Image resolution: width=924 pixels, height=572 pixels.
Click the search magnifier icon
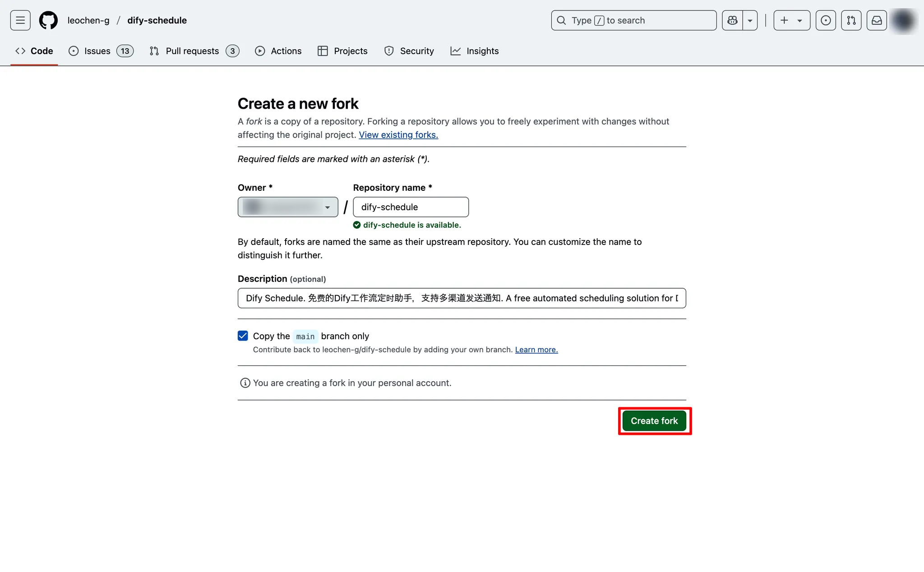(561, 20)
